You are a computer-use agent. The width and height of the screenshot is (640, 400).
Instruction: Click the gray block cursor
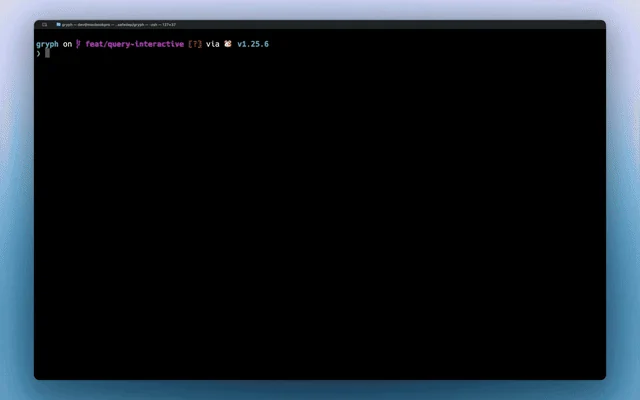pos(47,53)
